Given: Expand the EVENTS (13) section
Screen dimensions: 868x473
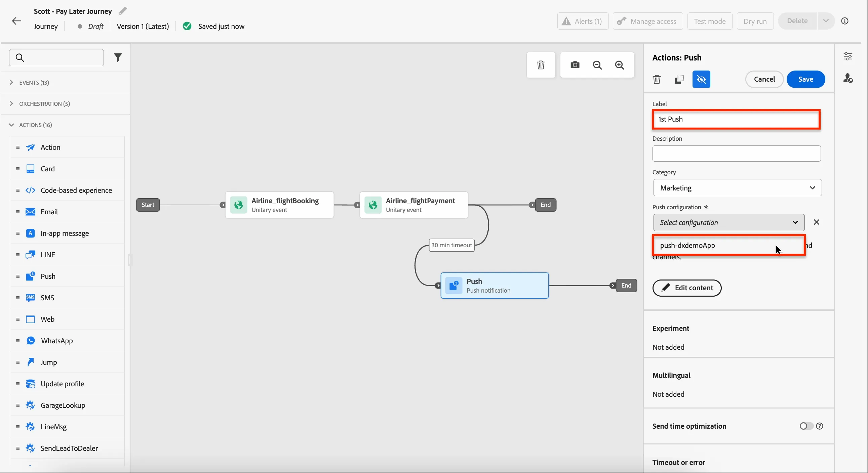Looking at the screenshot, I should pos(66,83).
